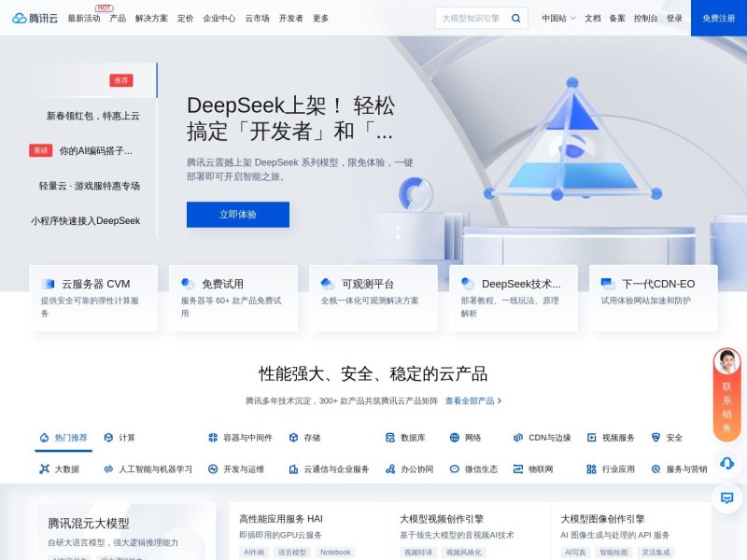Click the flame icon beside 热门推荐

(x=44, y=438)
